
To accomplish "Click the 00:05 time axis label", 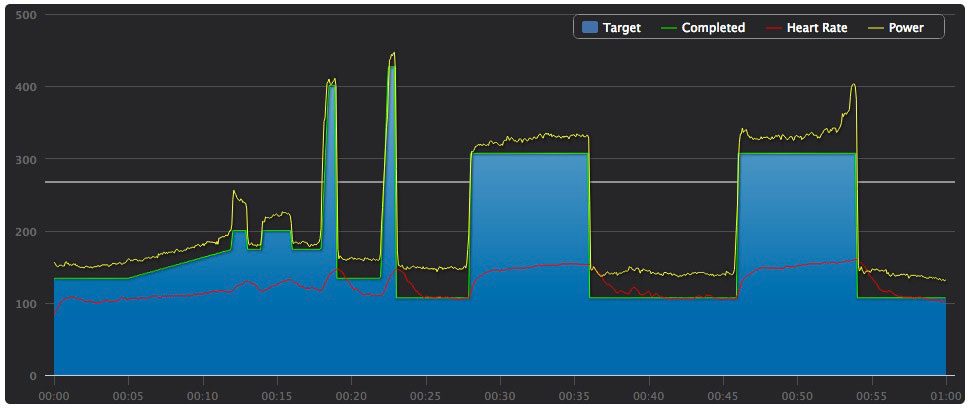I will pyautogui.click(x=128, y=396).
